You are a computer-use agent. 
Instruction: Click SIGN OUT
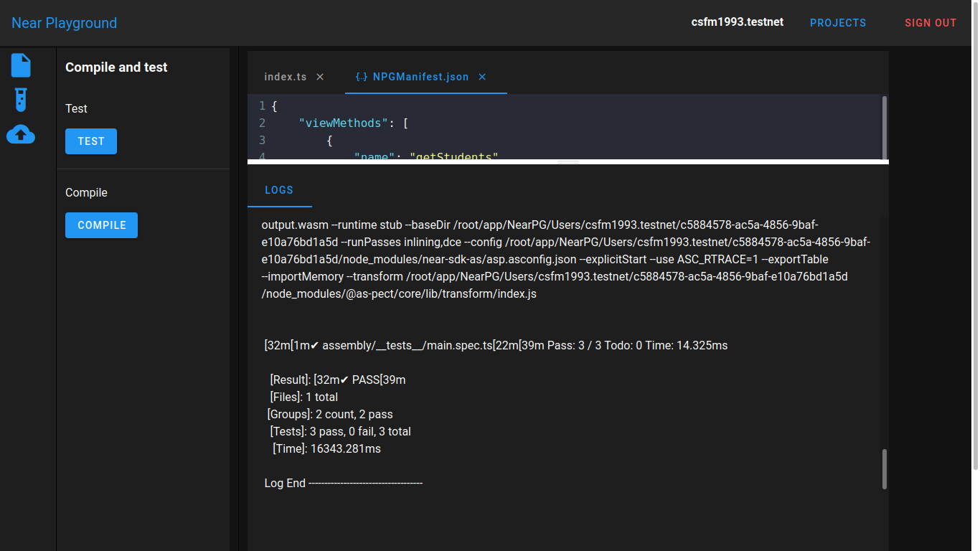[930, 23]
